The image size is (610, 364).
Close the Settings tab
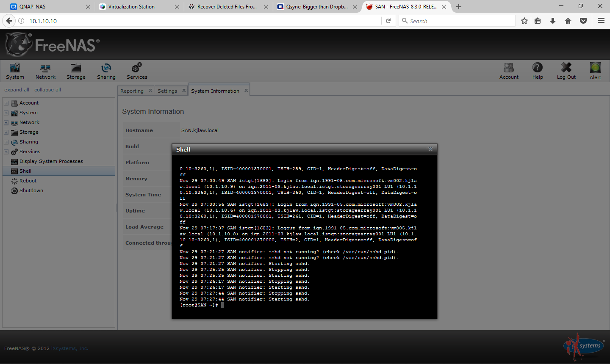point(184,90)
